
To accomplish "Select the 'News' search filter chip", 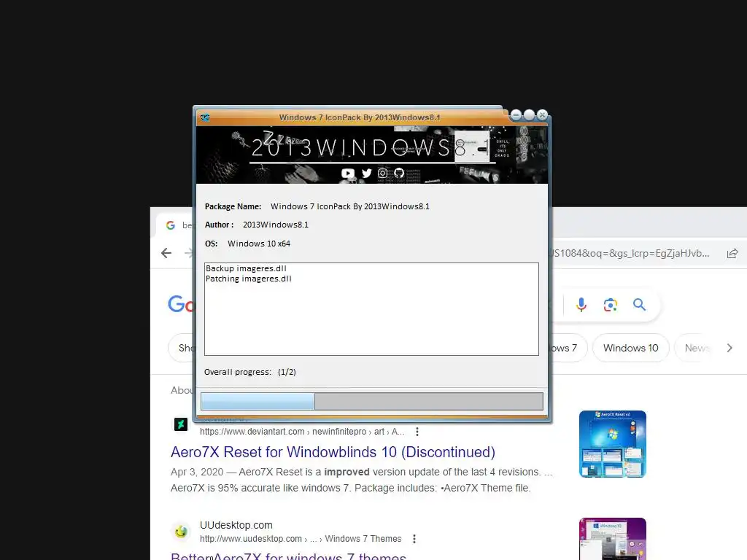I will click(x=697, y=348).
